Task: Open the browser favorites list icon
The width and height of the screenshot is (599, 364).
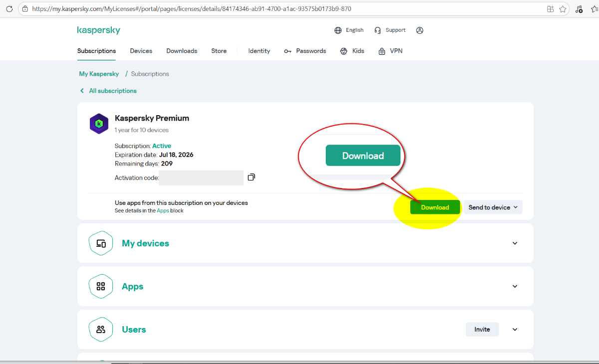Action: 594,9
